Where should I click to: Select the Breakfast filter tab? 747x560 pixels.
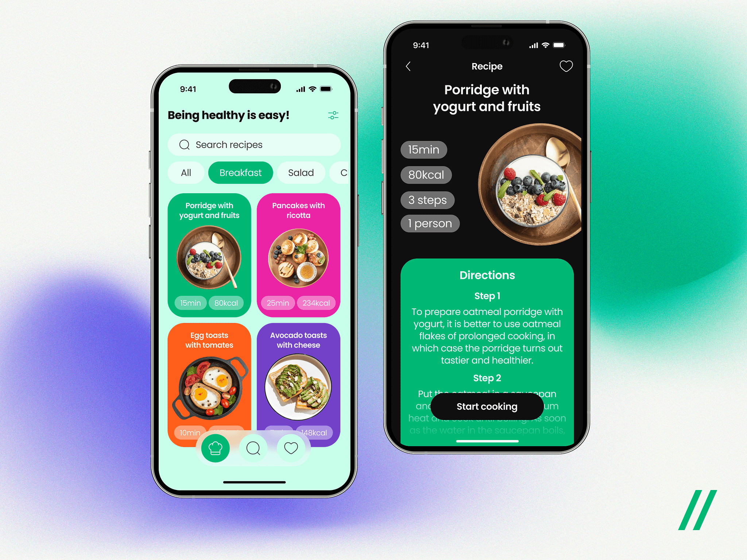pyautogui.click(x=238, y=172)
